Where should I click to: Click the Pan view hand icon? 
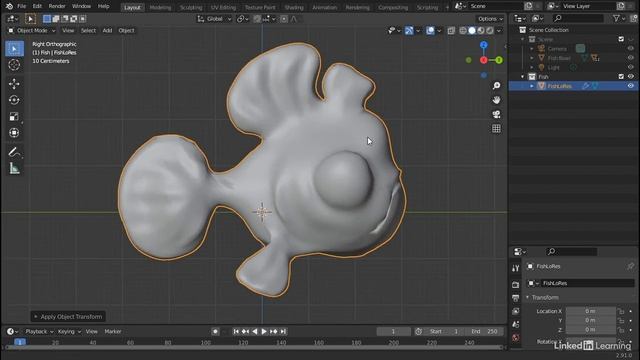496,100
